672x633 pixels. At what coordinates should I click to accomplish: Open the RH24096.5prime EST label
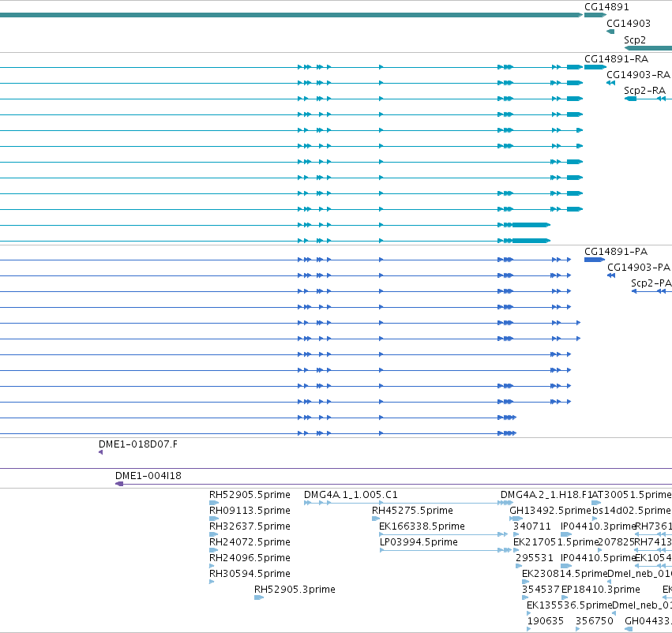click(250, 558)
